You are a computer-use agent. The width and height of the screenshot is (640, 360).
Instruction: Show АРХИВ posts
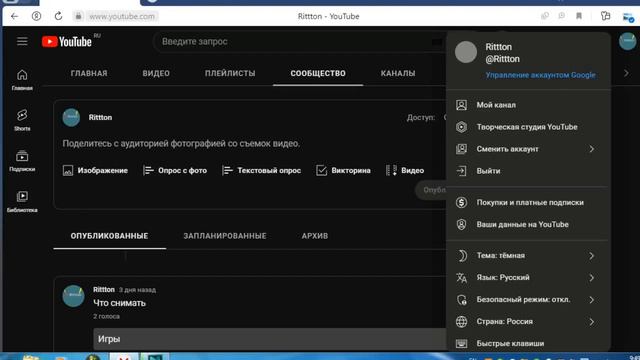pyautogui.click(x=315, y=236)
